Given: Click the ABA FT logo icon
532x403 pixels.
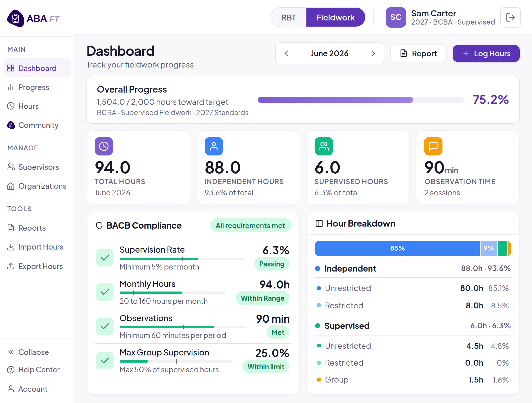Looking at the screenshot, I should (x=16, y=18).
